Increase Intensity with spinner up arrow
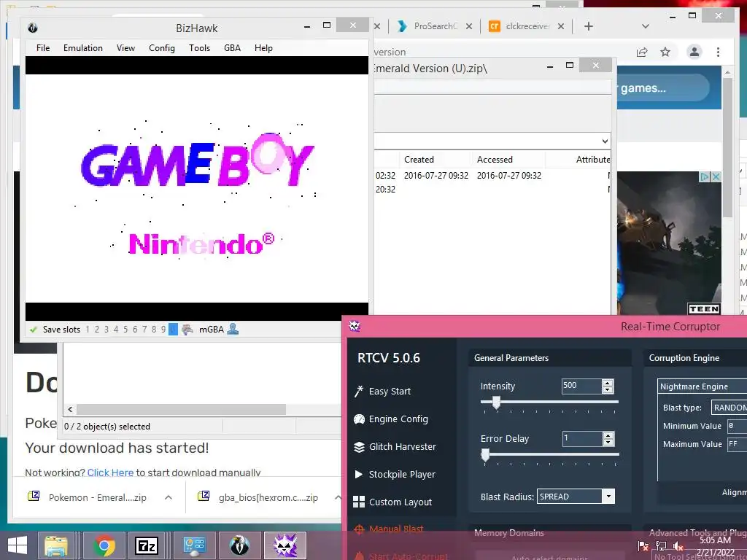The height and width of the screenshot is (560, 747). [608, 383]
